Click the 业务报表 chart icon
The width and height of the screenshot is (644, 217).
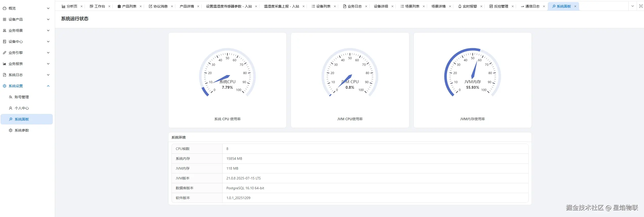(5, 64)
